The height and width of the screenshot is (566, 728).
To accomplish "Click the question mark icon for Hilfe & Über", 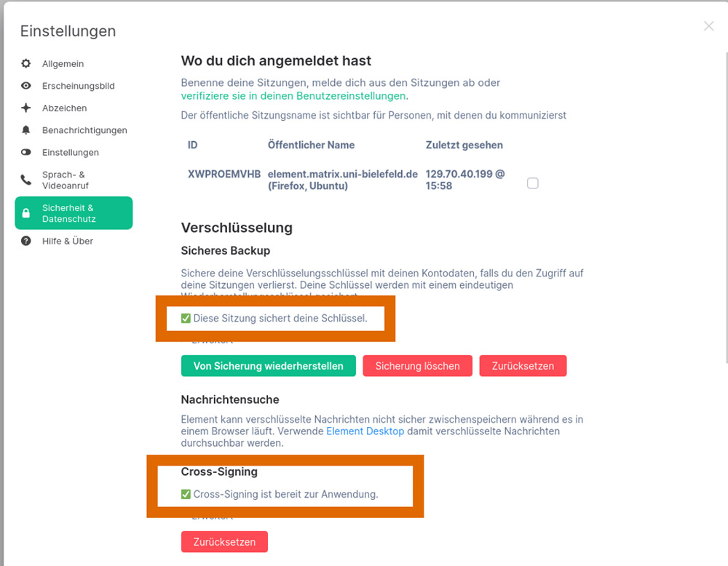I will pos(26,241).
